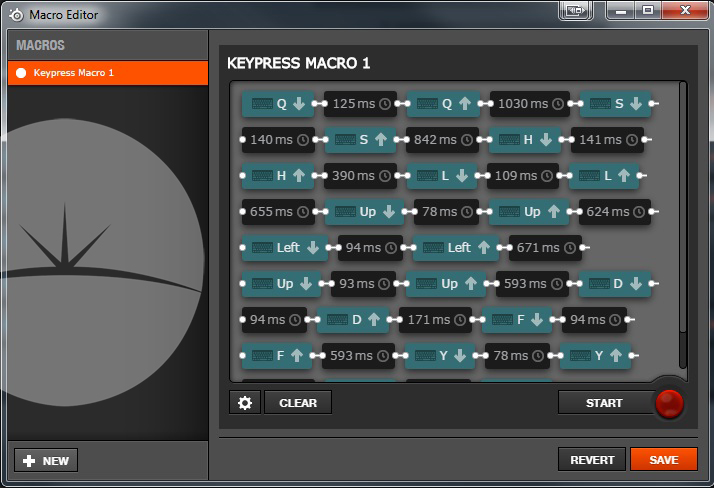Open macro settings gear icon
This screenshot has height=488, width=714.
(245, 402)
